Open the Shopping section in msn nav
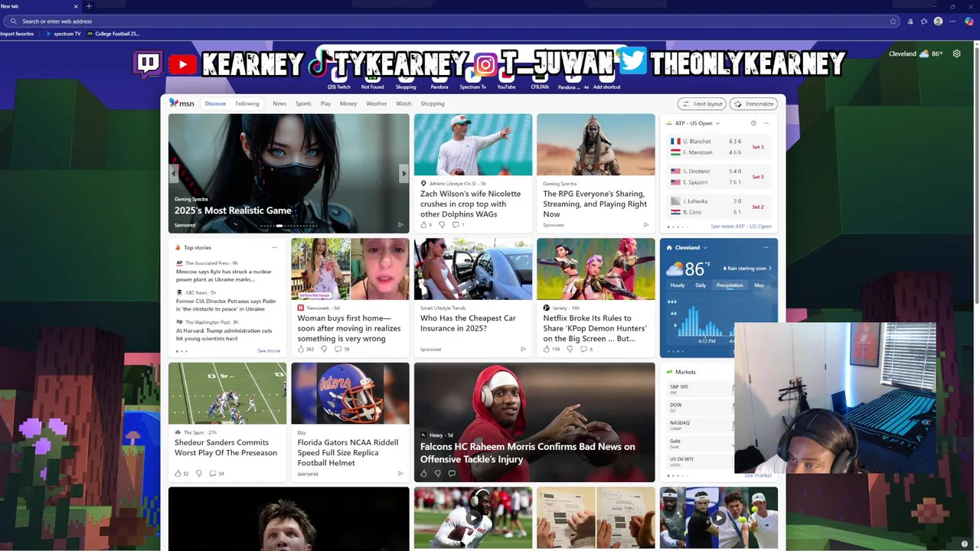The height and width of the screenshot is (551, 980). pyautogui.click(x=433, y=103)
